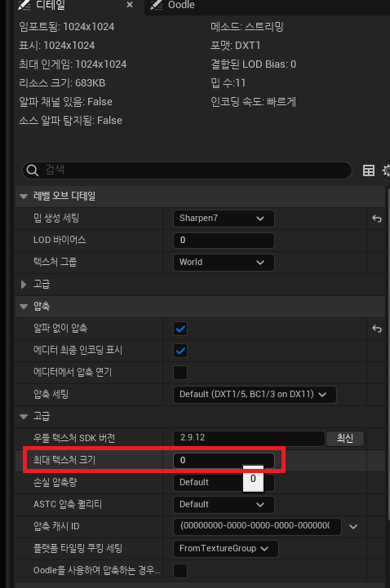Enable Oodle을 사용하여 압축하는 경우 checkbox
Screen dimensions: 390x588
point(180,571)
